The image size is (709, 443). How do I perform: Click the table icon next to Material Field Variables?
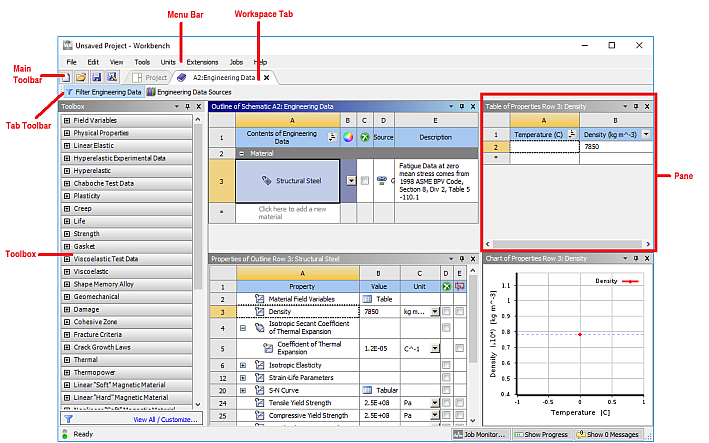click(x=367, y=299)
